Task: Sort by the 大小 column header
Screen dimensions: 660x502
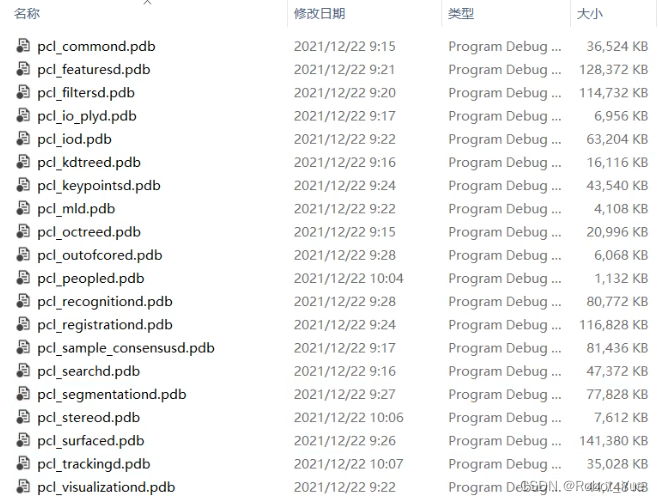Action: 589,13
